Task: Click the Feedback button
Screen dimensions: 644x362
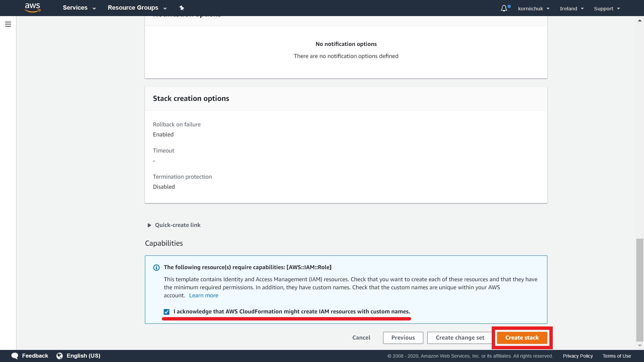Action: point(29,356)
